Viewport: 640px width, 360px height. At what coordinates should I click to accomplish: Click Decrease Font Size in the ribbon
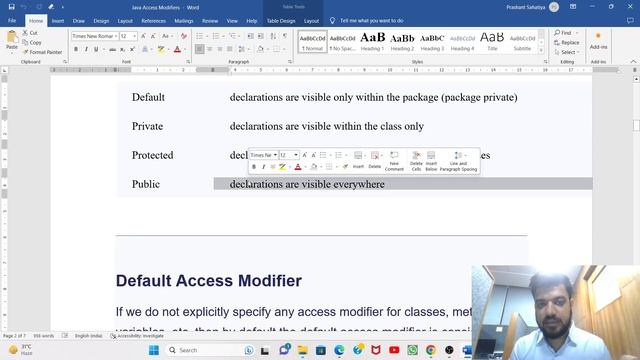pos(153,36)
